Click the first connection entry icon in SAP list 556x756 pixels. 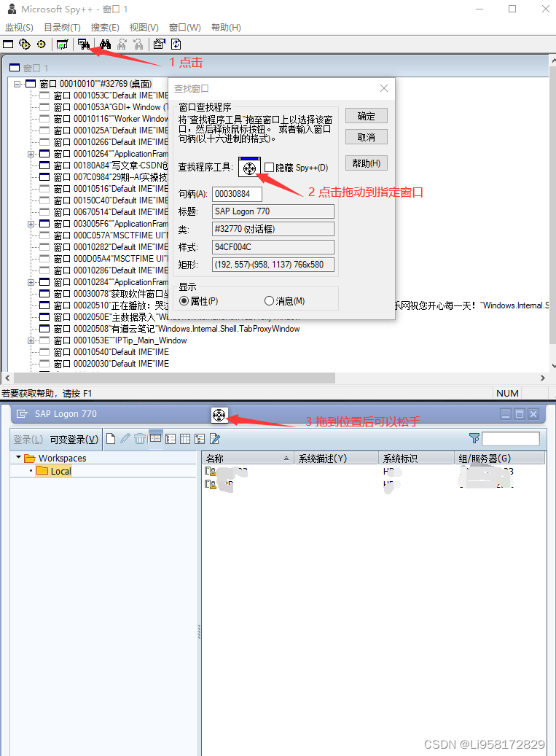(x=210, y=471)
